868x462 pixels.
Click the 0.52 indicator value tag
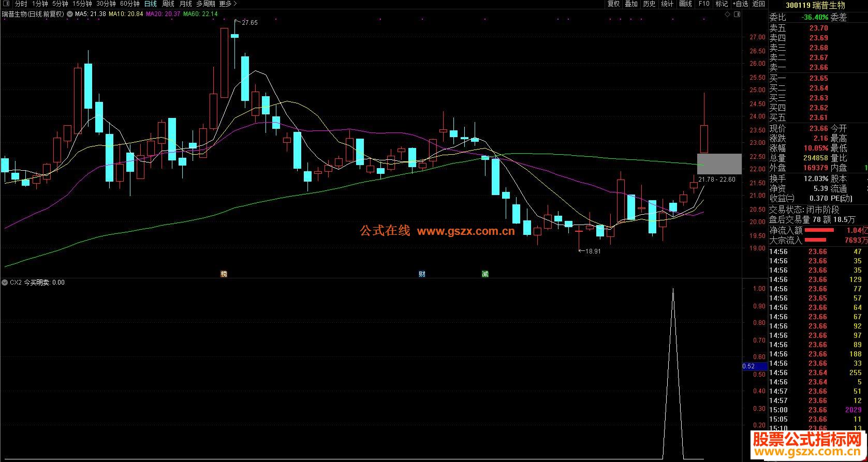754,366
